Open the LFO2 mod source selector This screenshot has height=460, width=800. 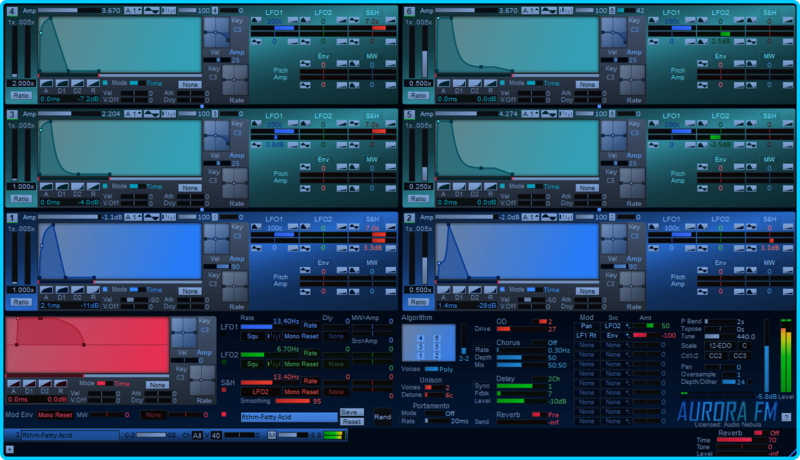coord(612,326)
